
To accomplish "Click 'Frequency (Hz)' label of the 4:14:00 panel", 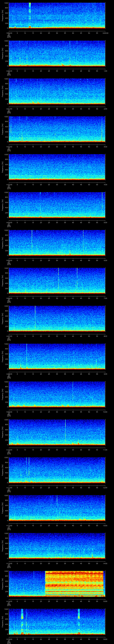I will click(x=3, y=584).
